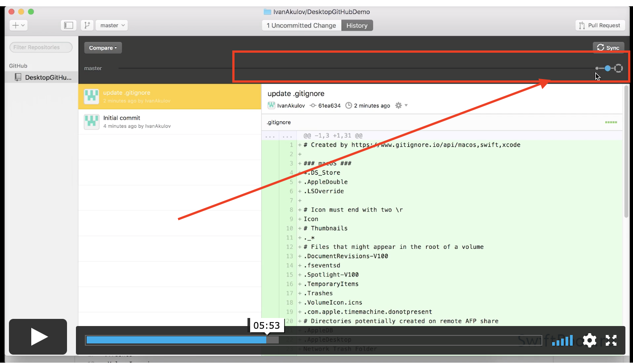The image size is (633, 364).
Task: Switch to 1 Uncommitted Change tab
Action: point(302,25)
